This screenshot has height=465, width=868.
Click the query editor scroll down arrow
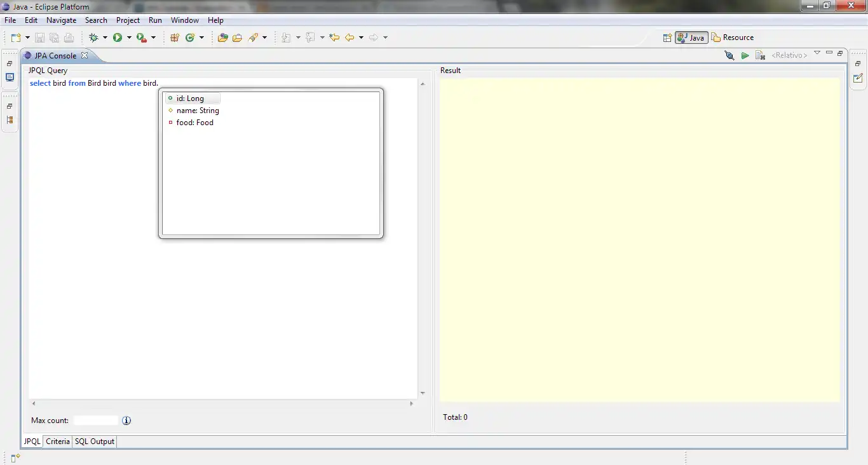point(423,393)
